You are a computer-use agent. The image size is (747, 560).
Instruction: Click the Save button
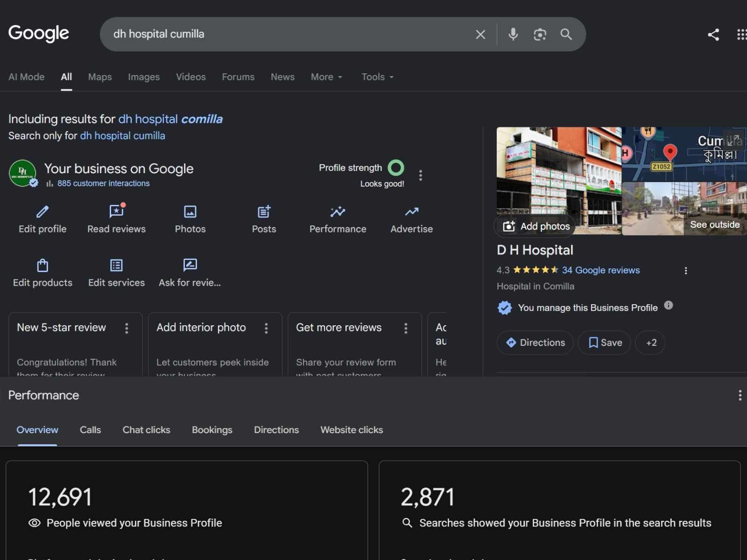point(605,343)
